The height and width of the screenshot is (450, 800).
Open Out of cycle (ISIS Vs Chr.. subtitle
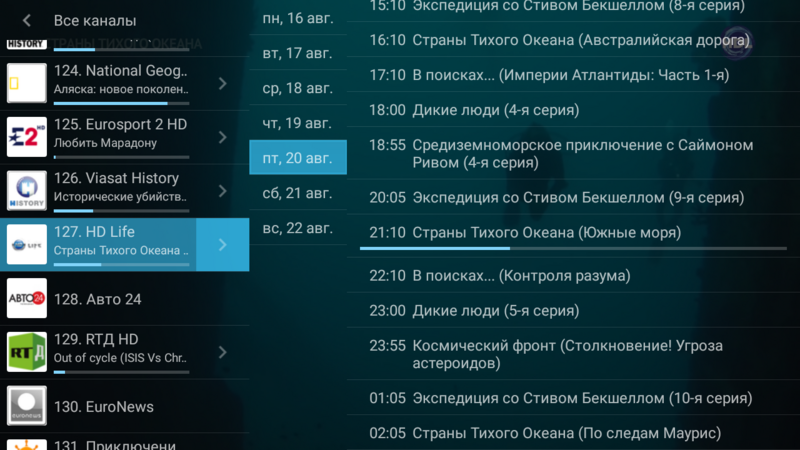click(x=120, y=358)
